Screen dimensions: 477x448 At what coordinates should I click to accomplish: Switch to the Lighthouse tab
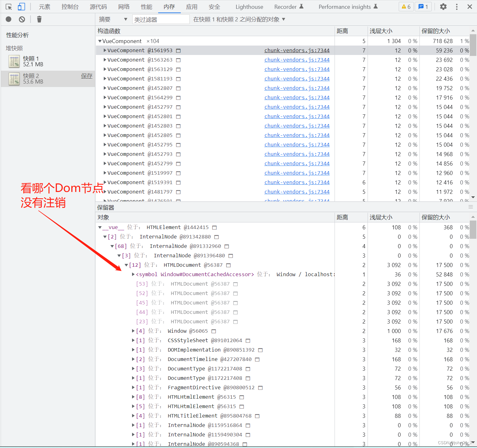(x=249, y=7)
